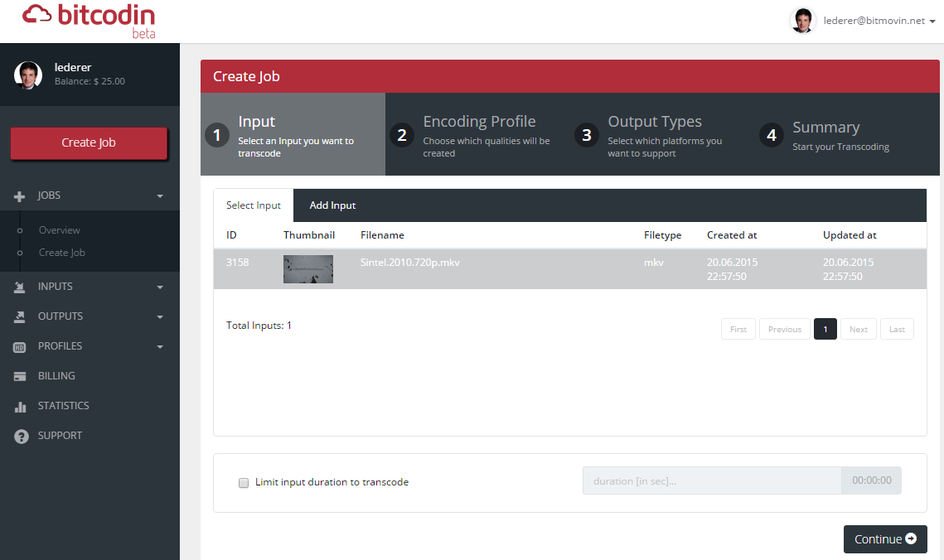Click the Total Inputs: 1 text
Image resolution: width=944 pixels, height=560 pixels.
point(259,326)
